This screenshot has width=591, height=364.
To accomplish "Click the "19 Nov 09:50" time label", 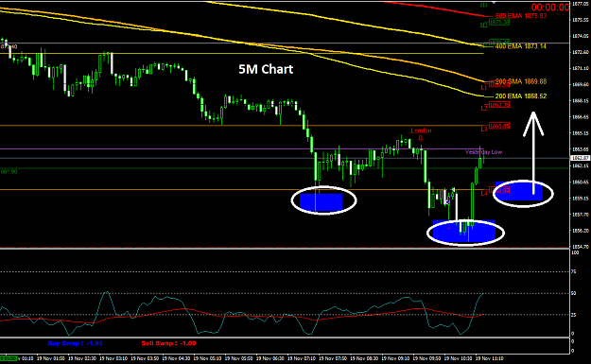I will pyautogui.click(x=426, y=358).
